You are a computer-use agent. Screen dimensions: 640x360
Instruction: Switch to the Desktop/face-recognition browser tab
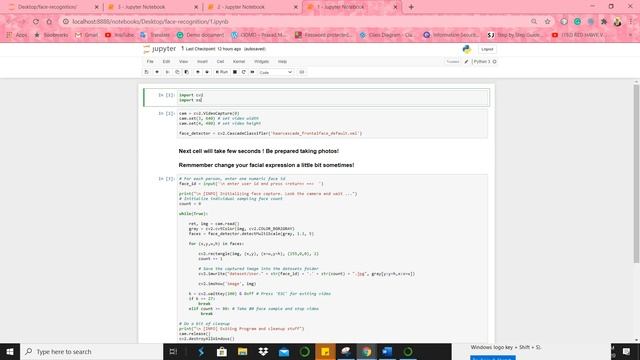coord(54,7)
